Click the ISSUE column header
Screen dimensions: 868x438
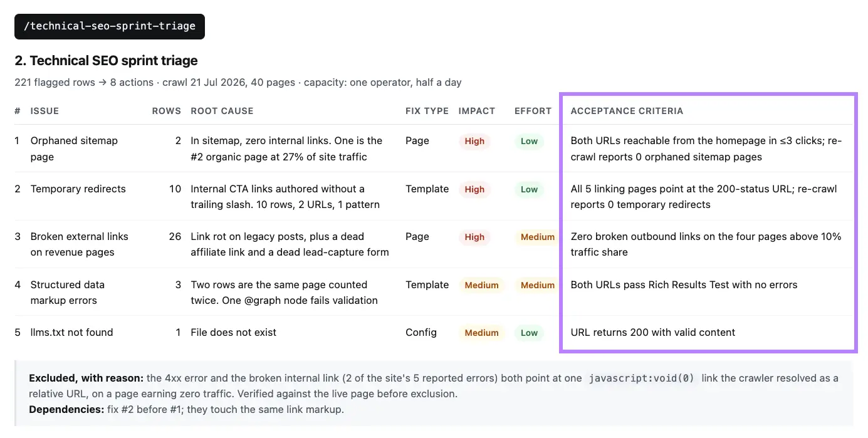44,111
